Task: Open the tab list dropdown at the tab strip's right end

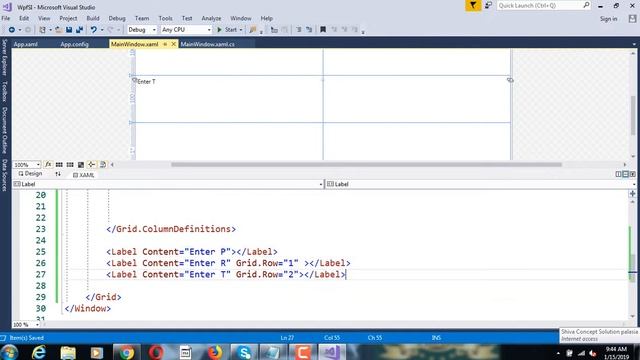Action: pos(634,44)
